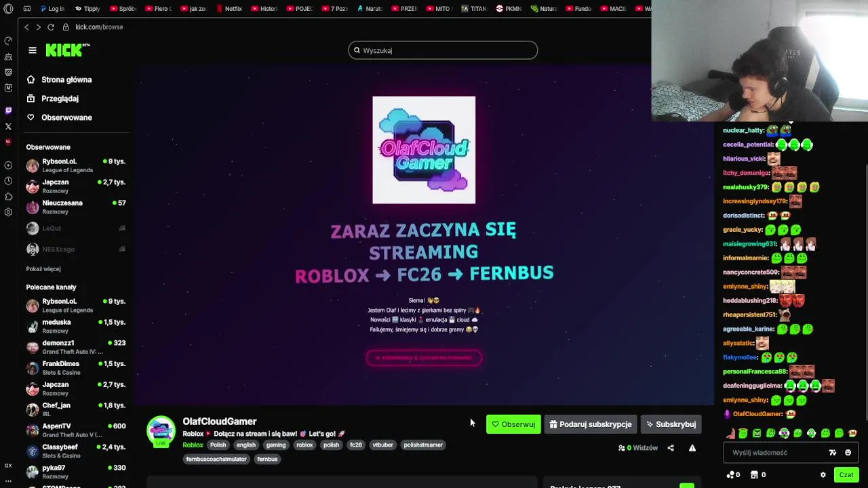Select the english tag
Viewport: 868px width, 488px height.
246,445
